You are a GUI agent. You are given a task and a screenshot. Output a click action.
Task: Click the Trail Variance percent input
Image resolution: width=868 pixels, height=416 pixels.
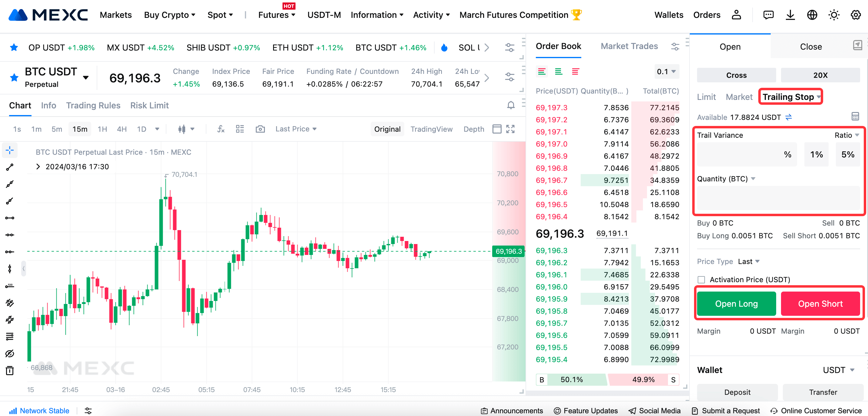click(x=747, y=154)
